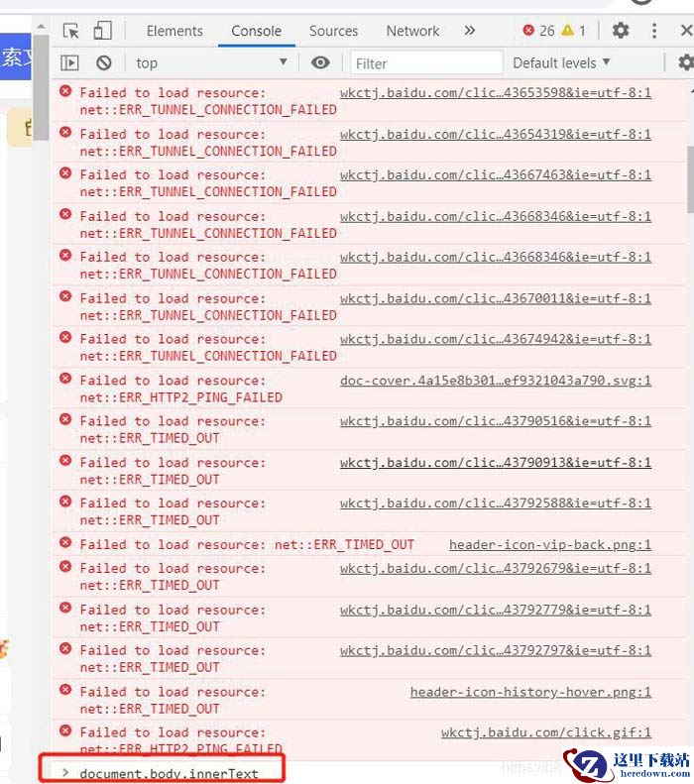Viewport: 694px width, 784px height.
Task: Click the page scrollbar left of DevTools
Action: click(x=42, y=87)
